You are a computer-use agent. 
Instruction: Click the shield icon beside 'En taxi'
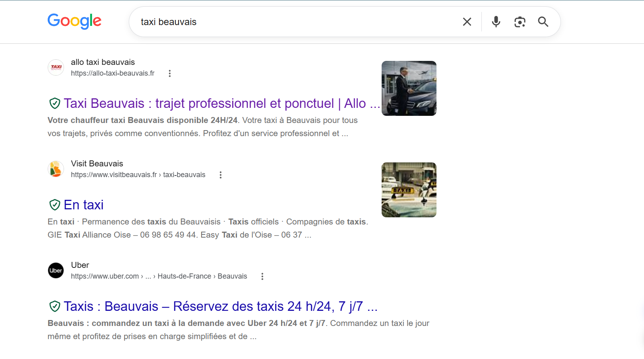pyautogui.click(x=54, y=205)
